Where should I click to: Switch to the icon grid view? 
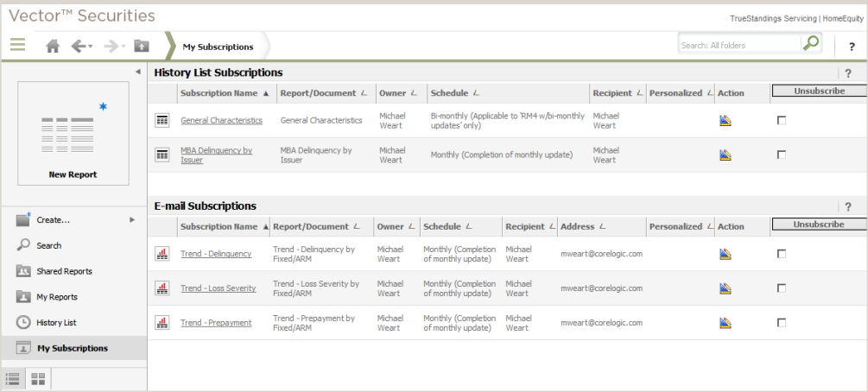tap(38, 379)
